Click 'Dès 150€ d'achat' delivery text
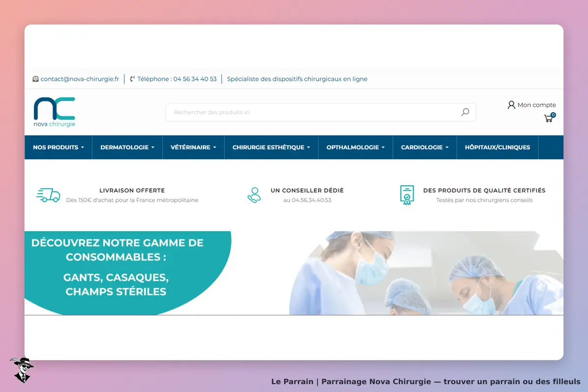The image size is (588, 392). tap(132, 200)
